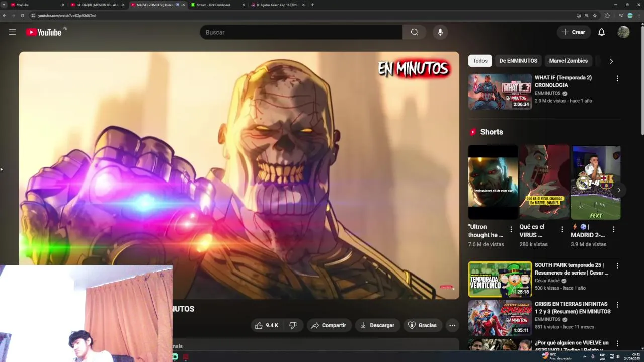Open options for MADRID 2- short
Screen dimensions: 644x362
613,229
